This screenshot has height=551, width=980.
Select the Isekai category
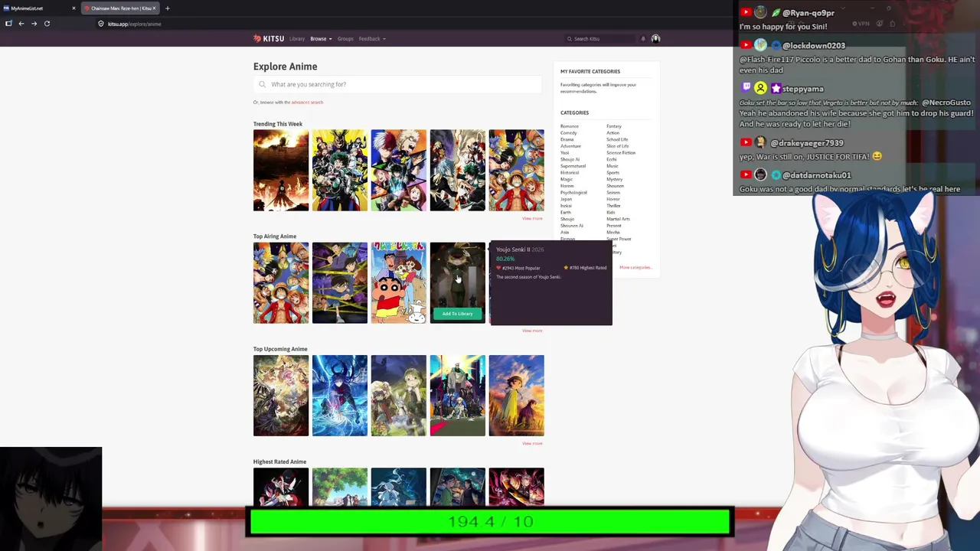[x=567, y=206]
